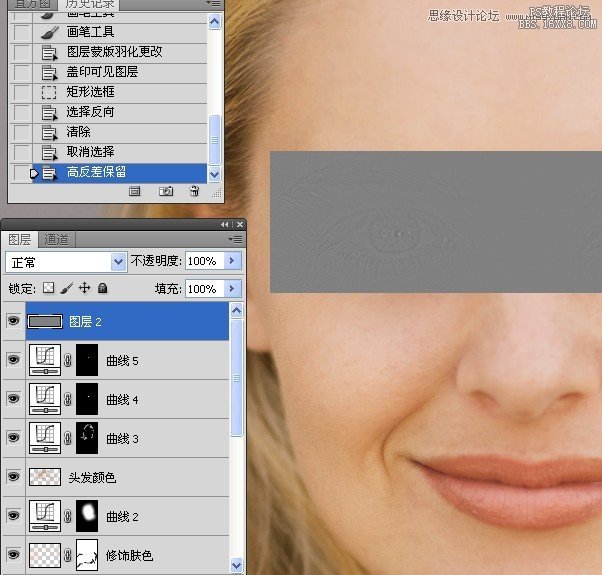This screenshot has height=575, width=602.
Task: Hide the 图层 2 layer
Action: point(13,320)
